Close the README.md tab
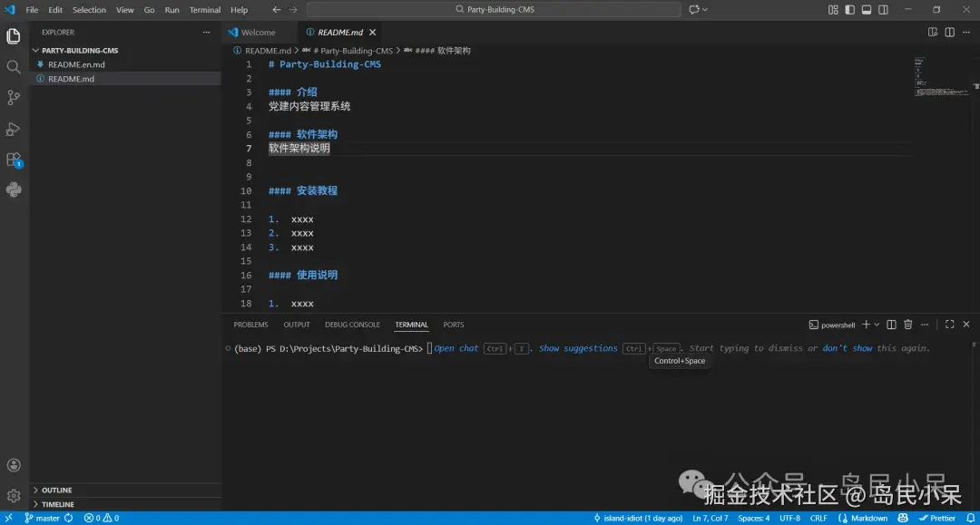Viewport: 980px width, 525px height. click(373, 32)
